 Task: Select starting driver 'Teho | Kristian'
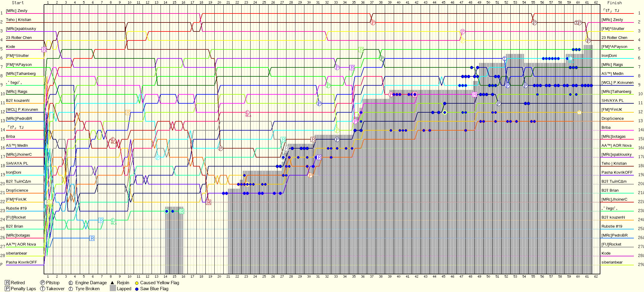coord(19,20)
